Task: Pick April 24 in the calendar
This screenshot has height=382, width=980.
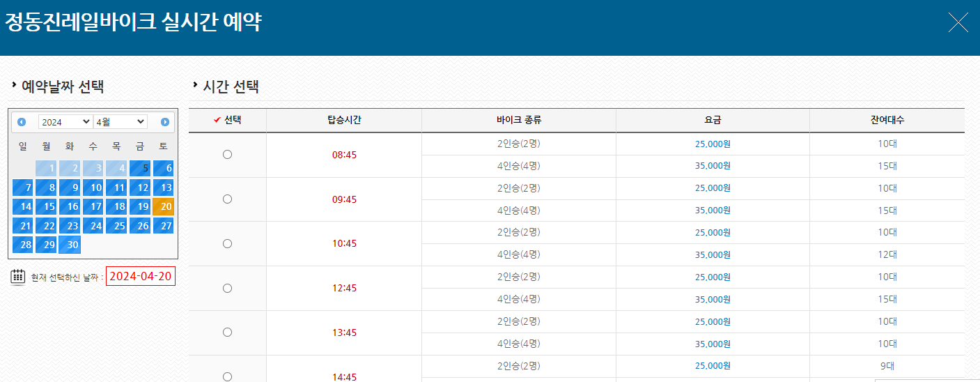Action: click(93, 226)
